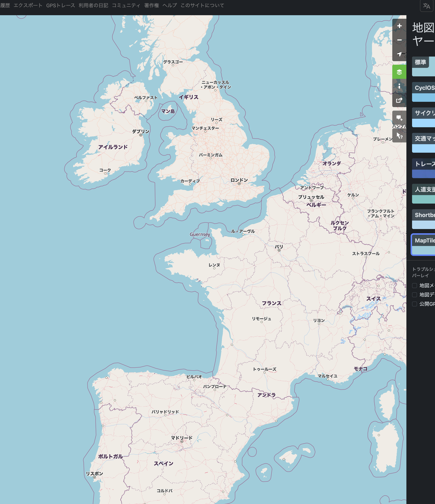Select the Shortbread map layer
Image resolution: width=435 pixels, height=504 pixels.
[x=423, y=219]
